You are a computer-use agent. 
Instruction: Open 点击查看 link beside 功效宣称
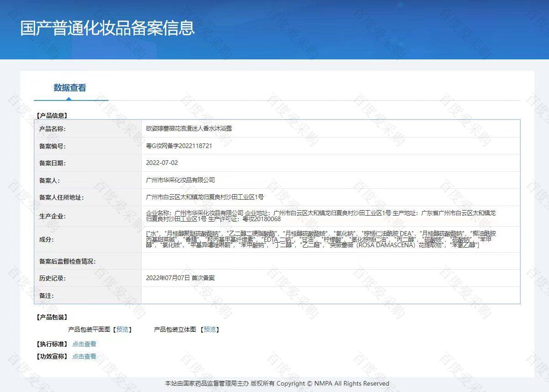point(84,356)
